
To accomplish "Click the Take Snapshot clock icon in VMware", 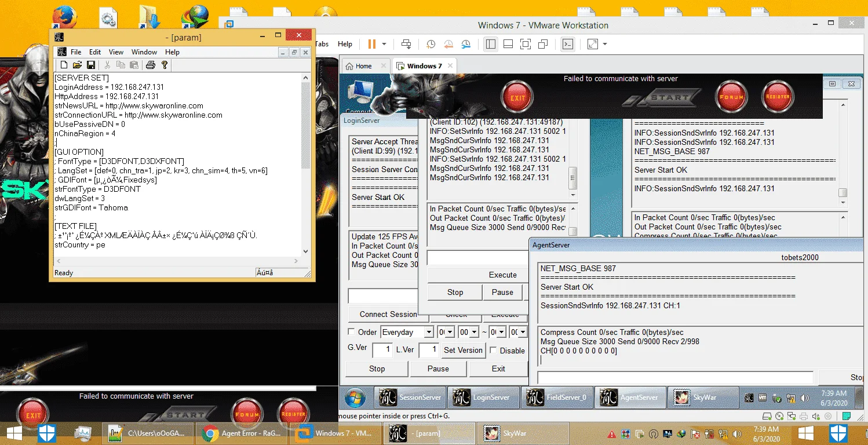I will tap(431, 44).
